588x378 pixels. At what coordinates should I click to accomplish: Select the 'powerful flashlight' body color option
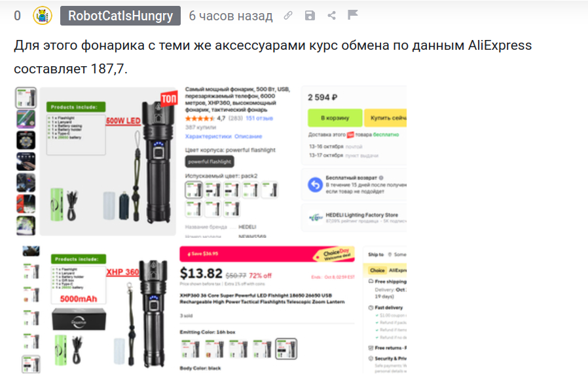click(210, 162)
